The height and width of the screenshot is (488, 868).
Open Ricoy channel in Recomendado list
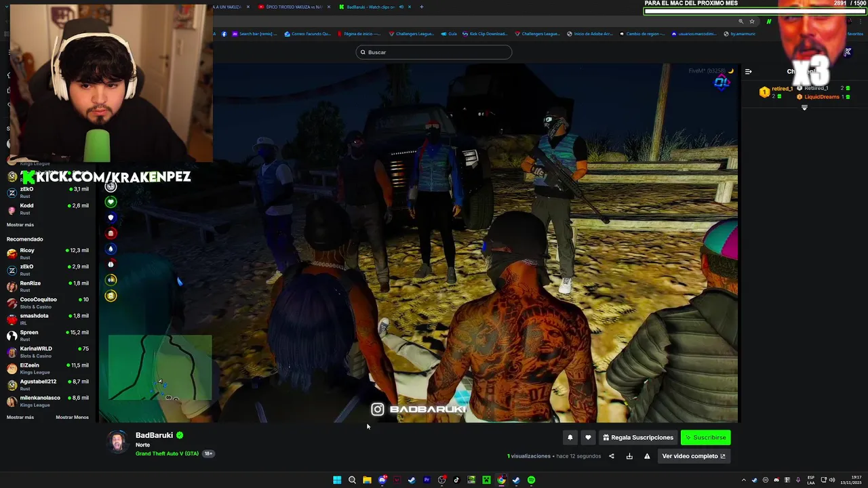point(47,253)
